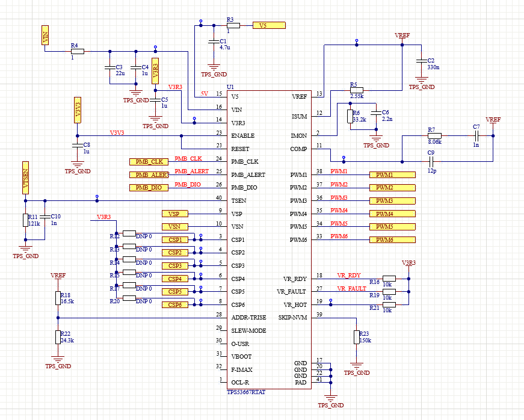Click the ADDR-TRISE pin name
Screen dimensions: 524x420
(248, 318)
